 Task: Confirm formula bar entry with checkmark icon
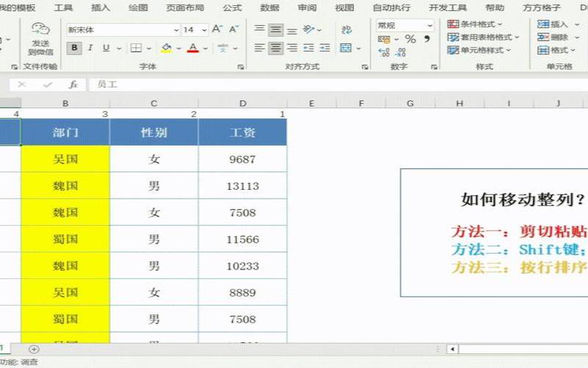tap(48, 85)
